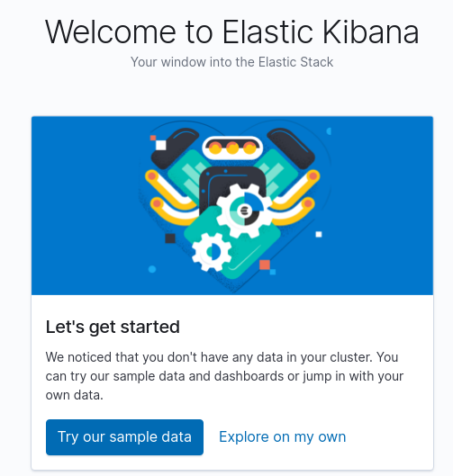The width and height of the screenshot is (453, 476).
Task: Click the paragraph about no data in cluster
Action: [225, 376]
